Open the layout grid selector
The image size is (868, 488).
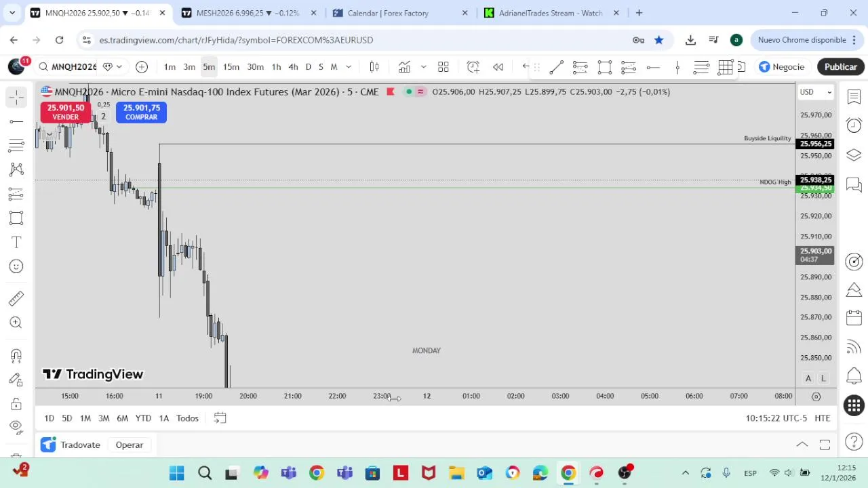[x=443, y=66]
